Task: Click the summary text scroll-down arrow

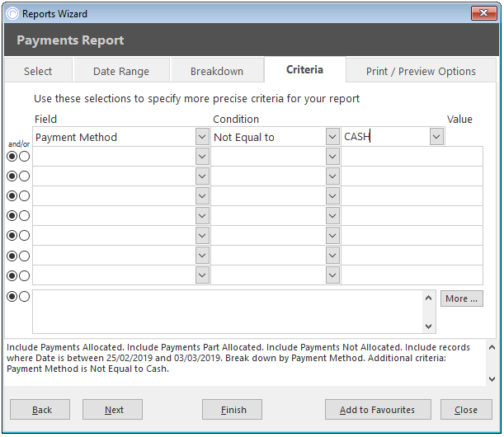Action: pos(492,378)
